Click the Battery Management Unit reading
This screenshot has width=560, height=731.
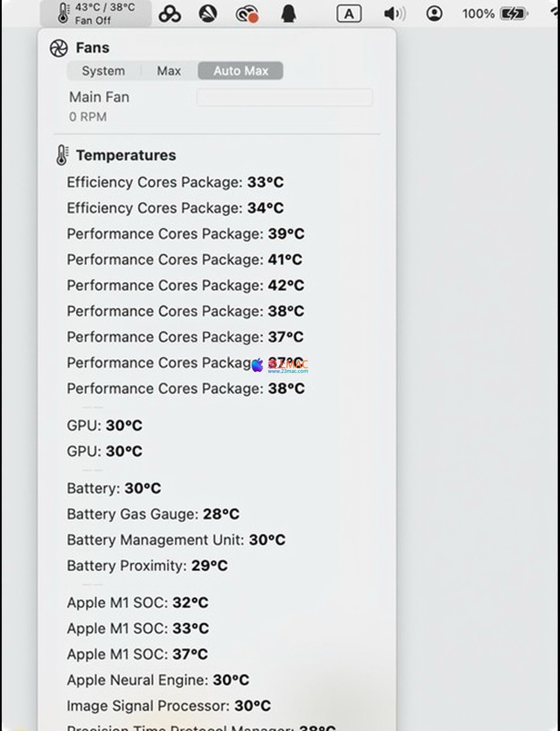(176, 540)
